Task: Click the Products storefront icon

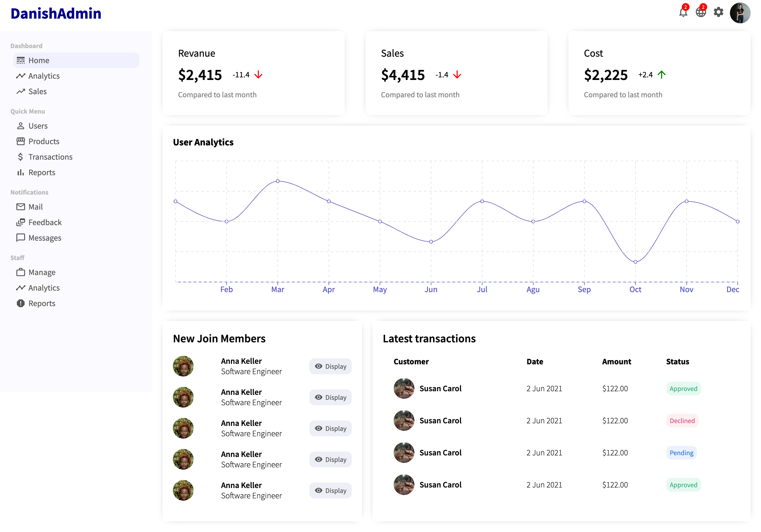Action: coord(20,142)
